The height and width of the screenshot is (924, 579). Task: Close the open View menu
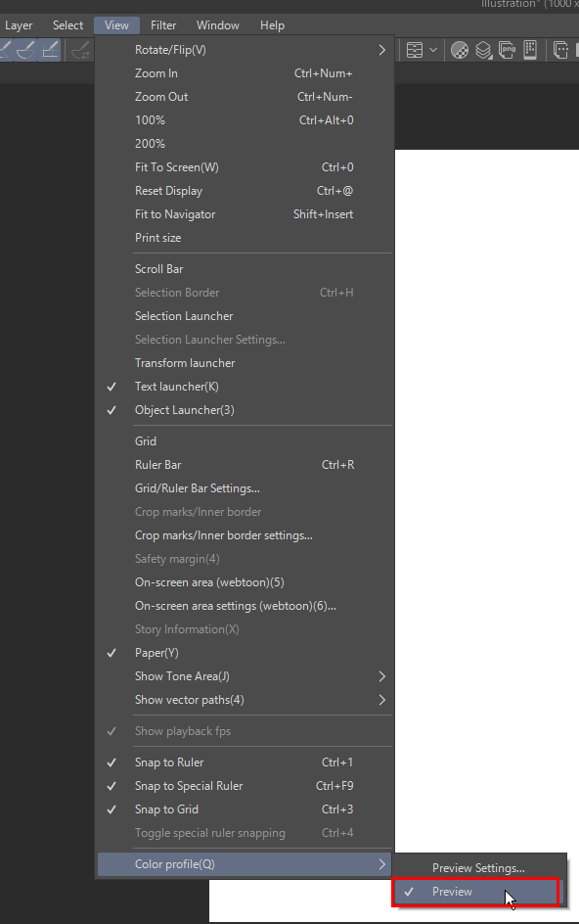(x=116, y=25)
